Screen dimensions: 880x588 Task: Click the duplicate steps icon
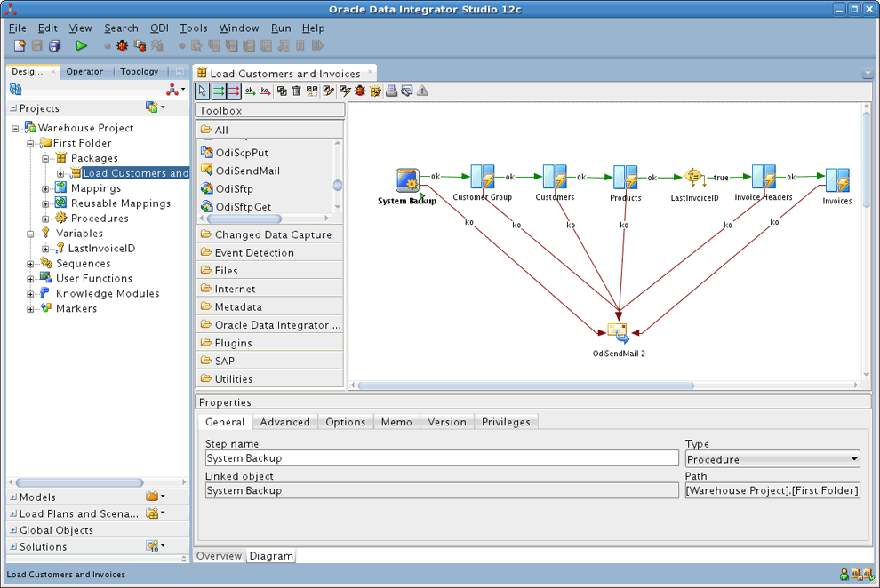[x=282, y=90]
